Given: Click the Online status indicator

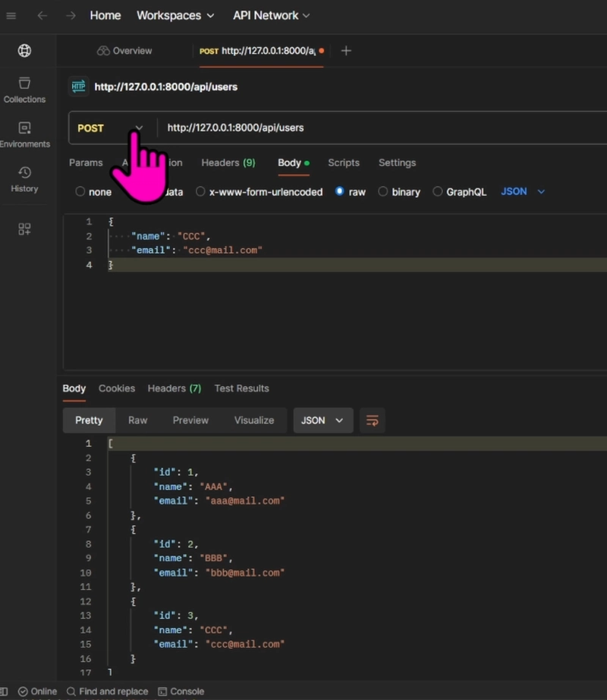Looking at the screenshot, I should pos(37,691).
